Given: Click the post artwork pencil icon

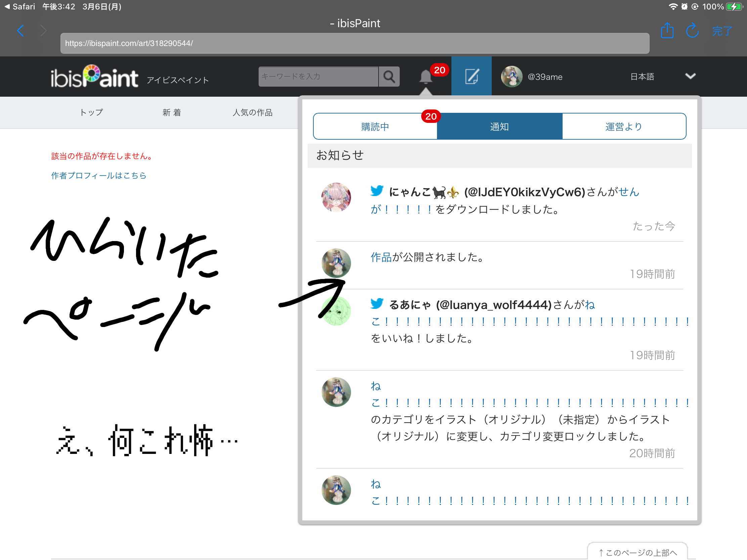Looking at the screenshot, I should 472,77.
